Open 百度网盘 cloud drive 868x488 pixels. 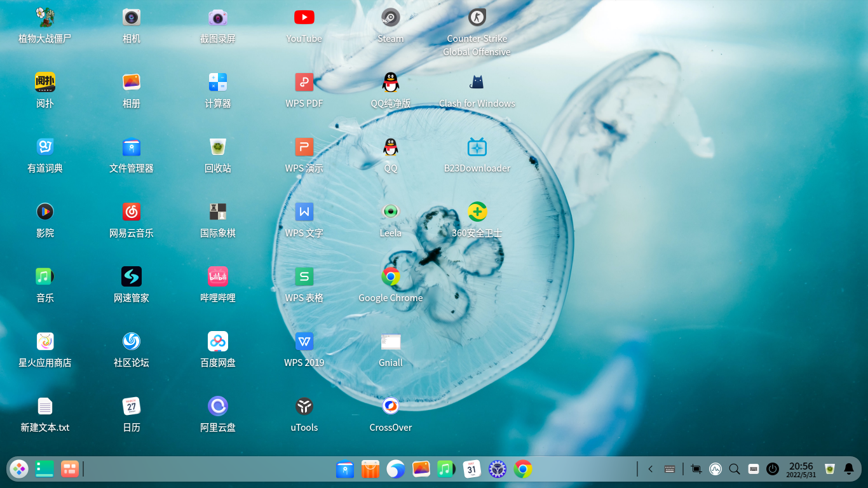pos(217,341)
